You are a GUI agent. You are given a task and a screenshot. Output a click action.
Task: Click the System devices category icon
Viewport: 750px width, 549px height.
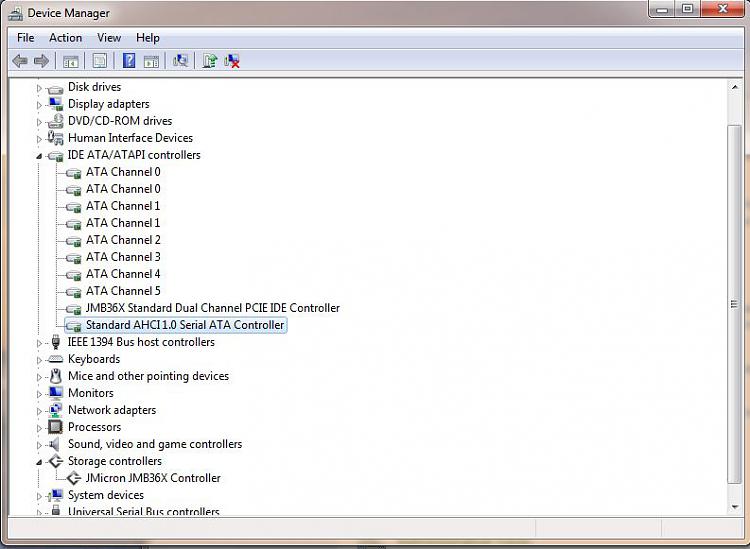point(55,495)
